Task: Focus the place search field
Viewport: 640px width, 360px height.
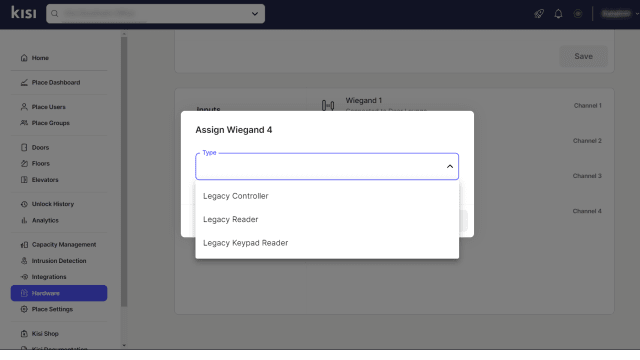Action: (x=155, y=14)
